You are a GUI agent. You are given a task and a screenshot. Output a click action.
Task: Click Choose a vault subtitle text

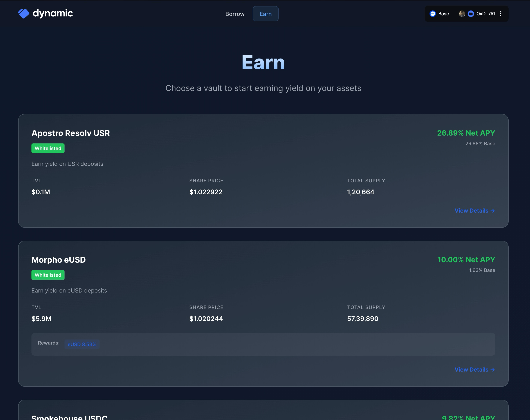point(263,88)
